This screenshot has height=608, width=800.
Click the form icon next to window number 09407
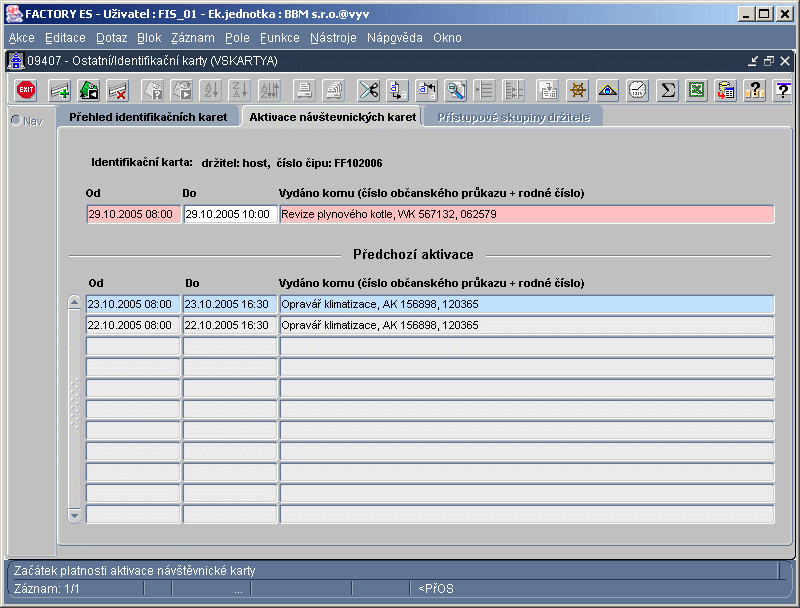[x=16, y=61]
